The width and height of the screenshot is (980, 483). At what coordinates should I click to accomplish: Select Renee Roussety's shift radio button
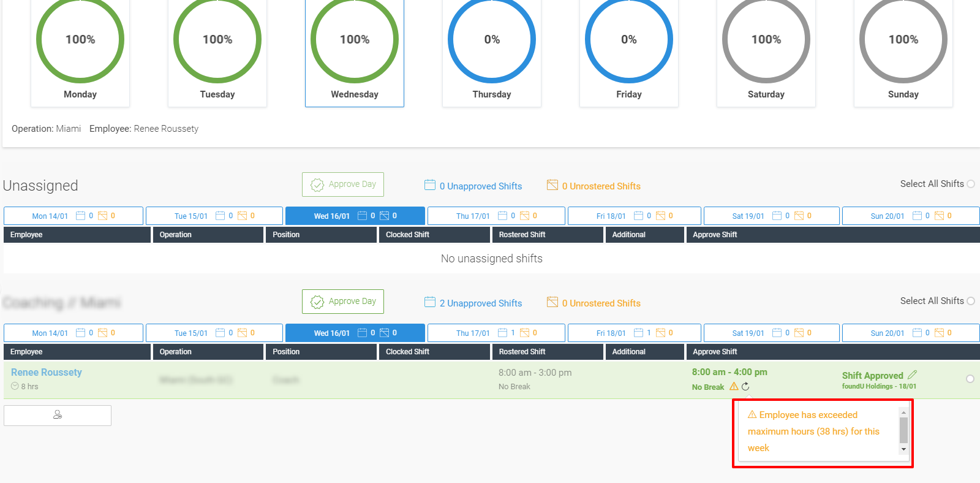tap(970, 379)
